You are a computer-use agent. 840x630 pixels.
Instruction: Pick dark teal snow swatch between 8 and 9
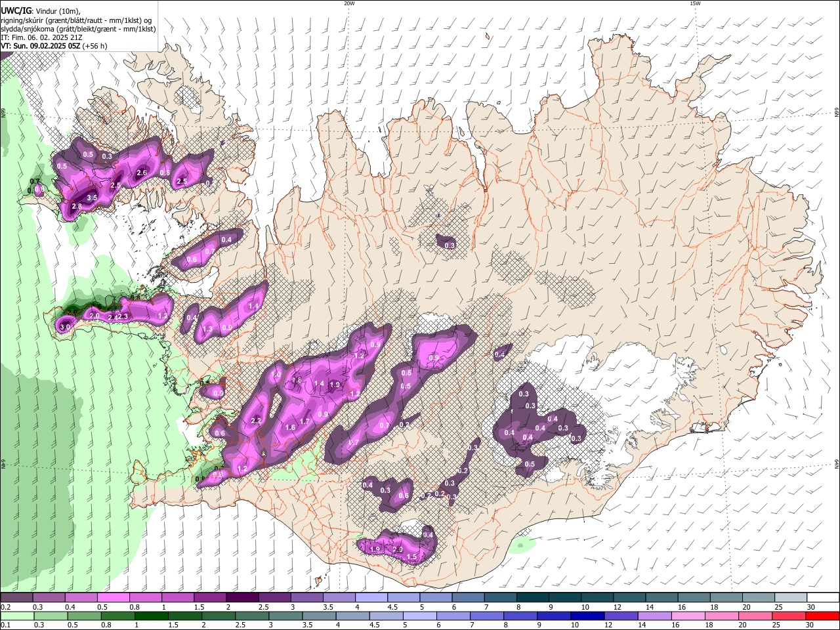click(x=532, y=598)
